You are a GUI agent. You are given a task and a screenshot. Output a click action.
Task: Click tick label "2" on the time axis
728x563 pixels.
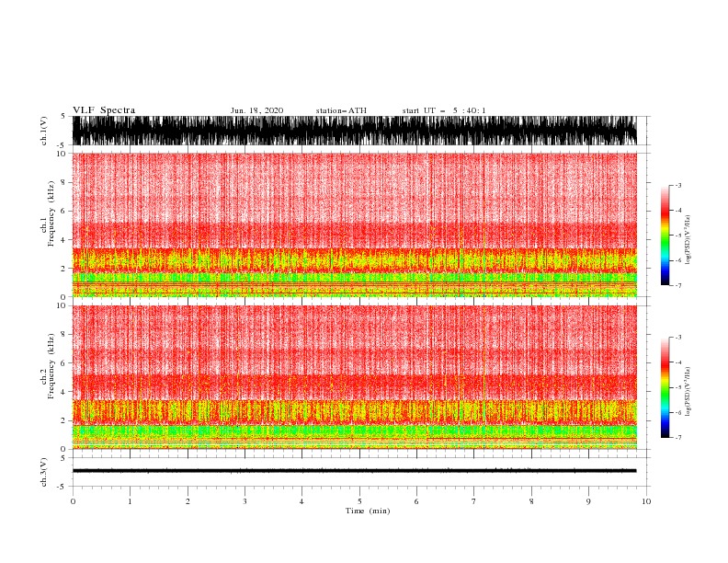click(x=188, y=501)
